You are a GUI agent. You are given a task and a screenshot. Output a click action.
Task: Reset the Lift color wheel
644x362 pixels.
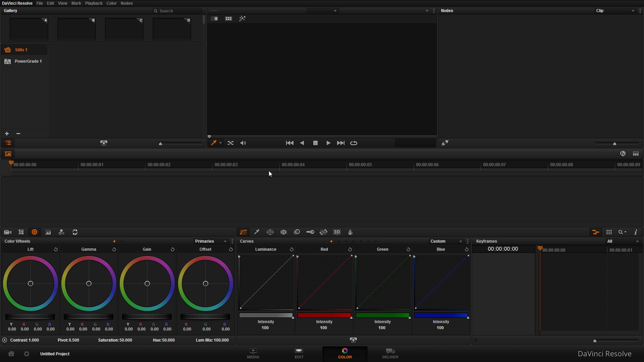point(56,249)
